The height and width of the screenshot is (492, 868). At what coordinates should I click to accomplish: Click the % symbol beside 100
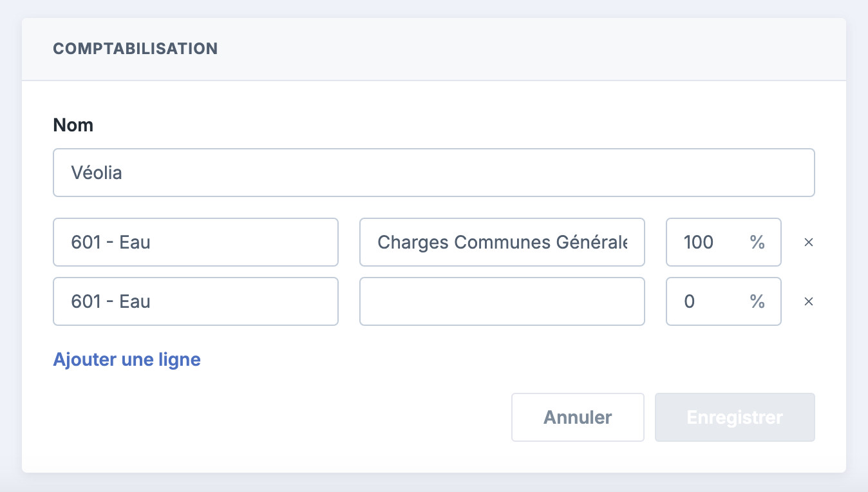tap(757, 242)
